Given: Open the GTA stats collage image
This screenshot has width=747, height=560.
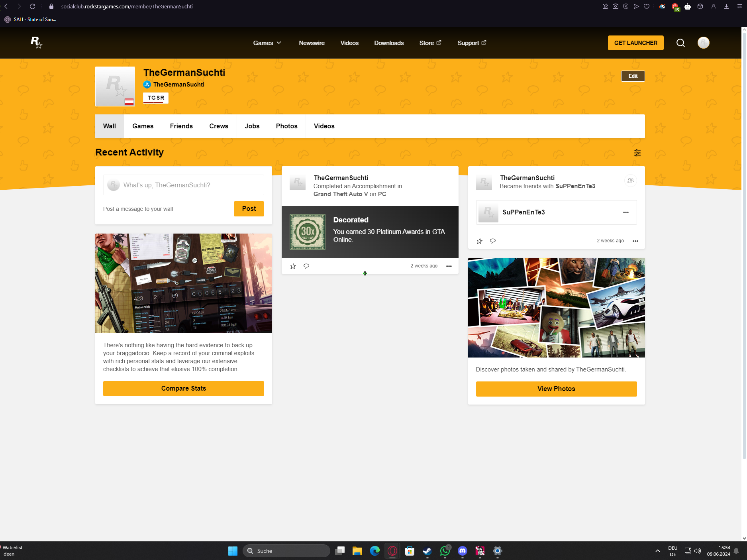Looking at the screenshot, I should [x=184, y=283].
